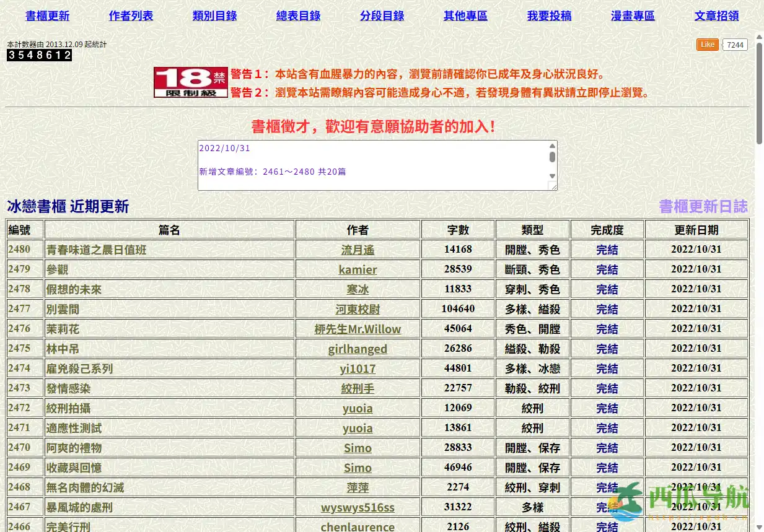This screenshot has height=532, width=764.
Task: Click the 18禁 restriction badge image
Action: 190,82
